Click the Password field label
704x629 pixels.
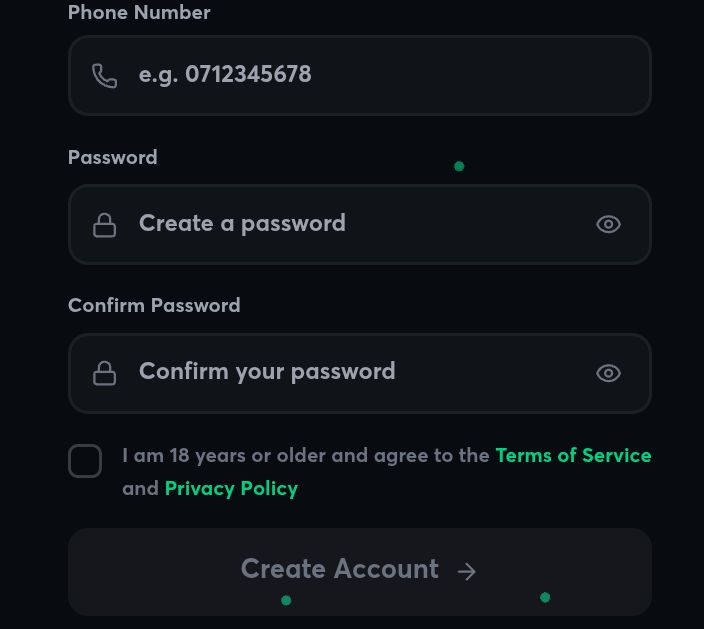pos(112,158)
